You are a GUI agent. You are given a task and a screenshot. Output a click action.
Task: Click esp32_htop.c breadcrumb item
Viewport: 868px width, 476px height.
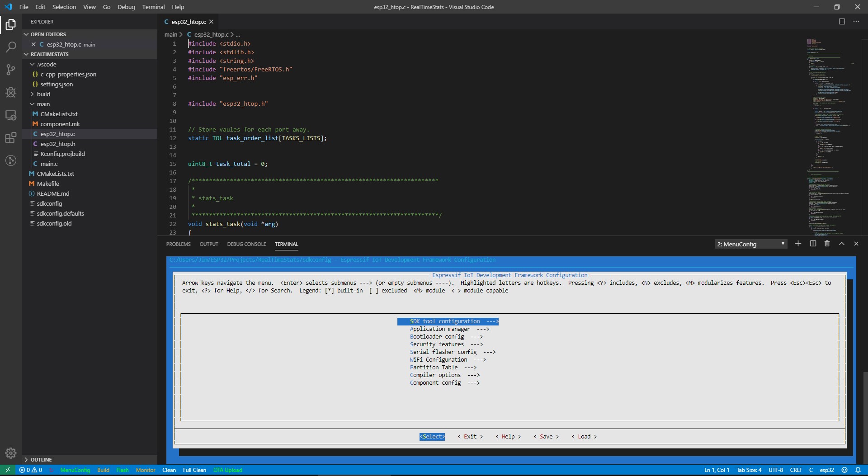coord(208,34)
